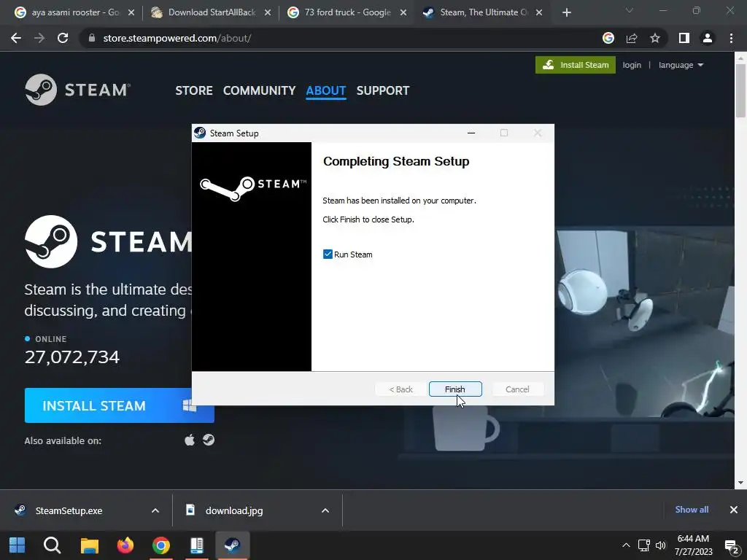Click the online count 27,072,734
747x560 pixels.
(72, 357)
